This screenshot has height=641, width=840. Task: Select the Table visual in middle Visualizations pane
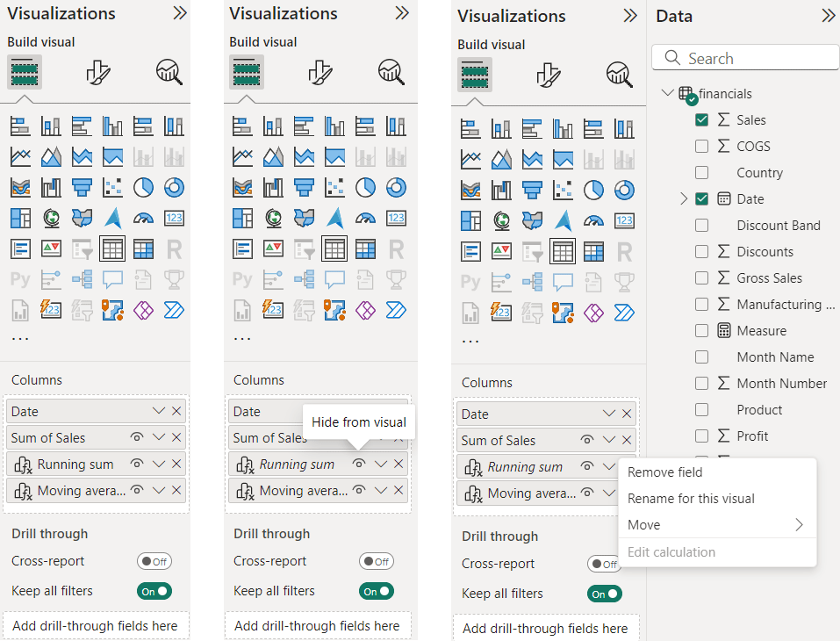334,248
